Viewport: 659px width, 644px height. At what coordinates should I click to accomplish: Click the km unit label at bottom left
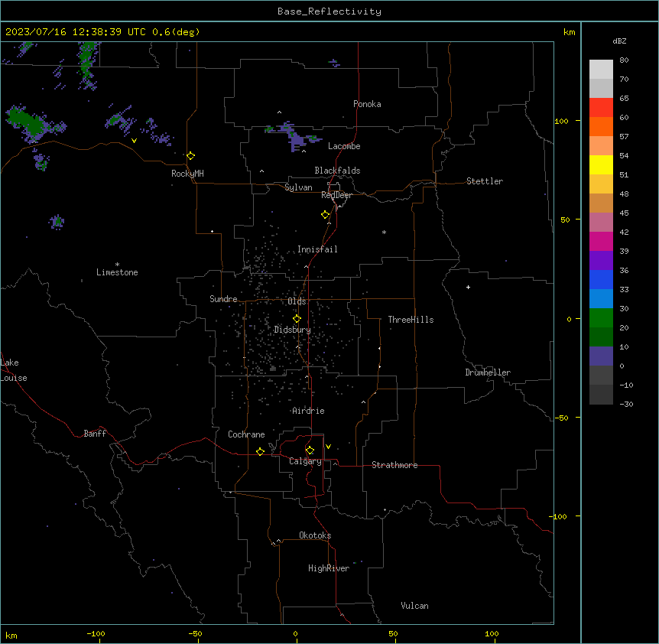(x=11, y=636)
